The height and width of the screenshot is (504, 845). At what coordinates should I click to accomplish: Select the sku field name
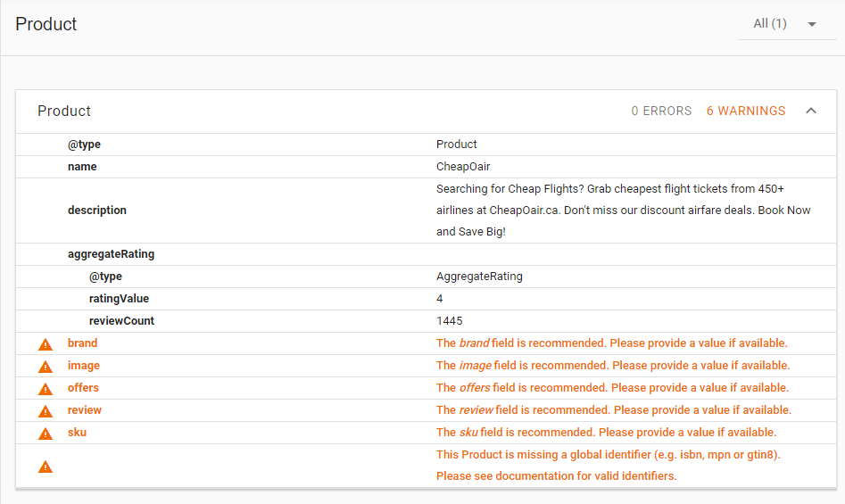pos(77,433)
